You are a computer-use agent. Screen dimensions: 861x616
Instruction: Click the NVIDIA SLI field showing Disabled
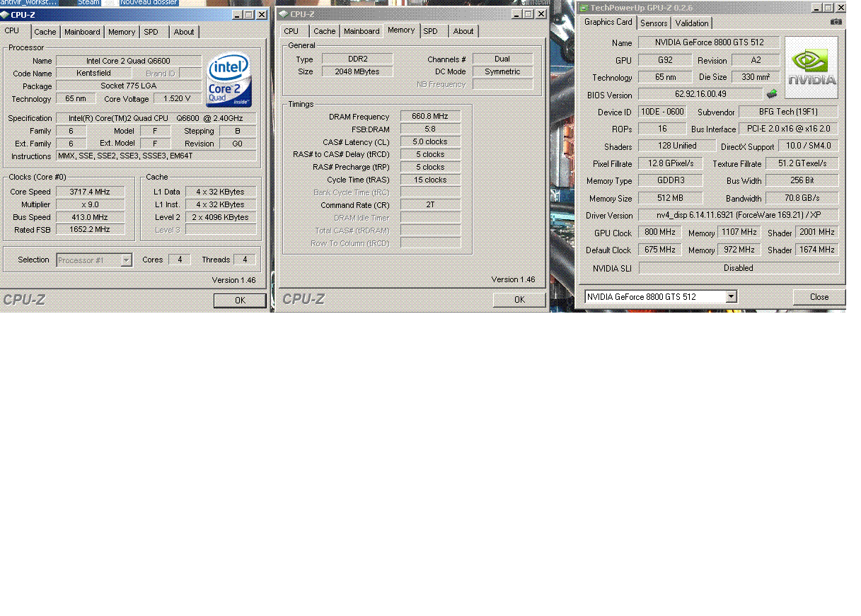coord(739,268)
